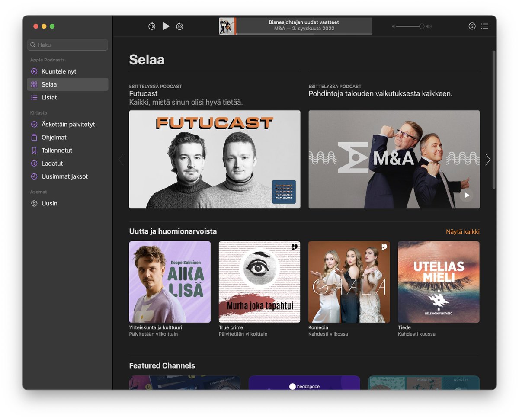The width and height of the screenshot is (519, 420).
Task: Open Ohjelmat library section
Action: coord(67,138)
